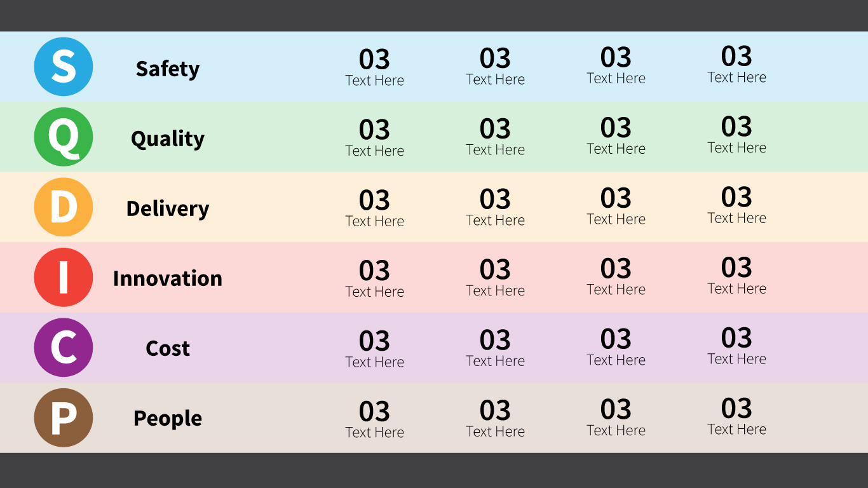Select last Text Here in People row

736,430
